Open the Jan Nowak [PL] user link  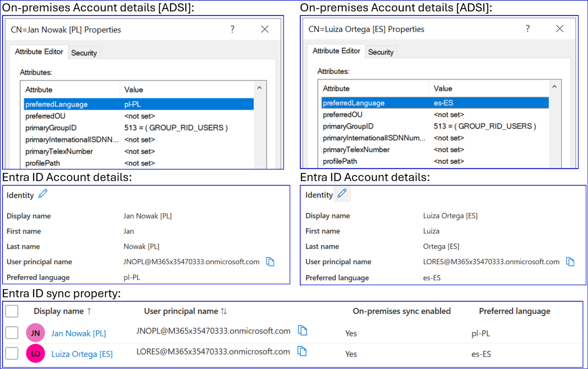pyautogui.click(x=78, y=333)
